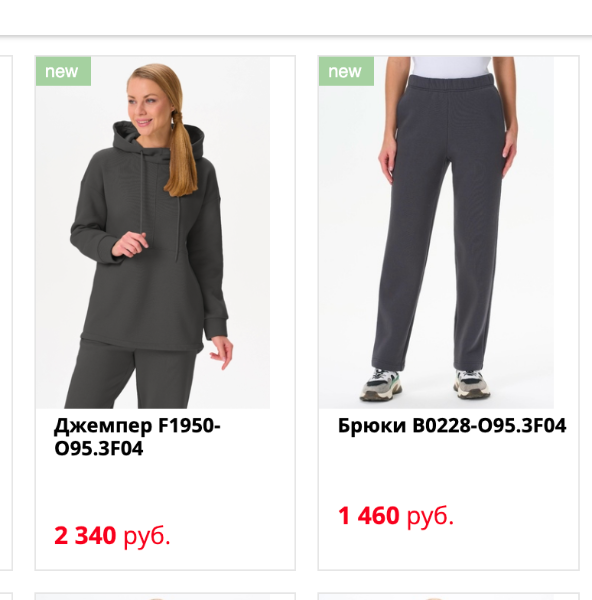The height and width of the screenshot is (600, 592).
Task: Click the green new badge on the trousers
Action: pyautogui.click(x=346, y=71)
